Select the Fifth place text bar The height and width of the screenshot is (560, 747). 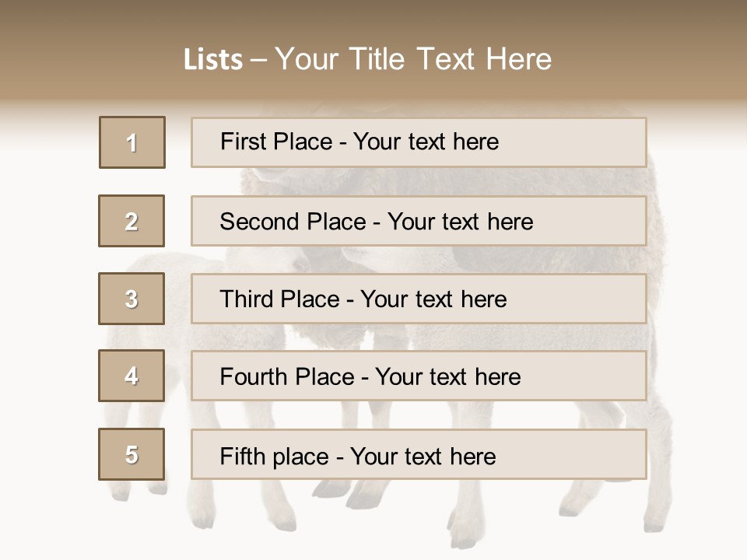[419, 454]
